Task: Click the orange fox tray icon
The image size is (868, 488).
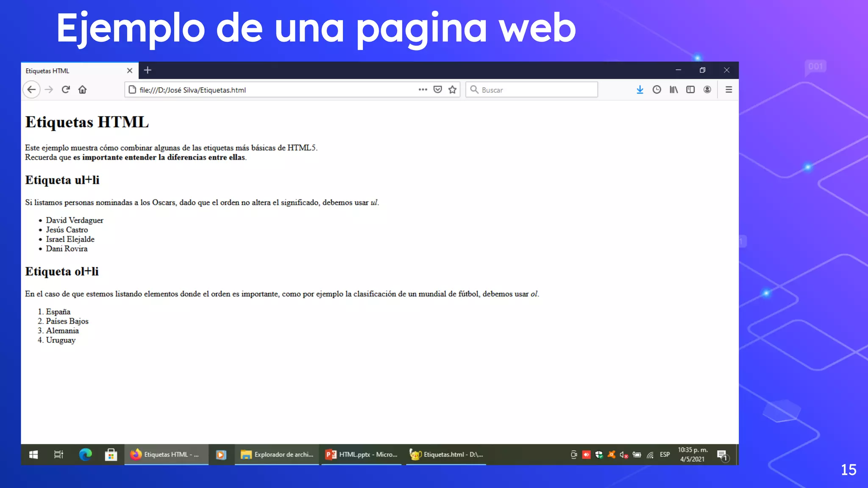Action: [x=611, y=455]
